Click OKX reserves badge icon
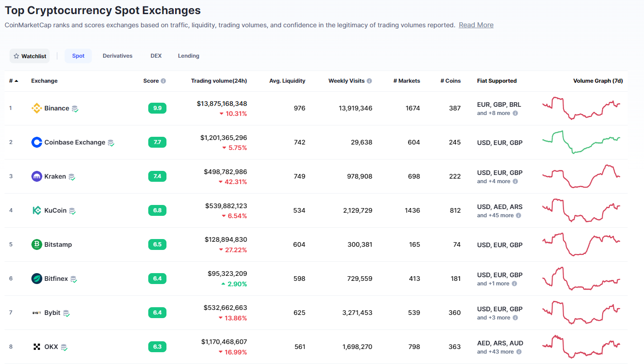 click(x=64, y=347)
